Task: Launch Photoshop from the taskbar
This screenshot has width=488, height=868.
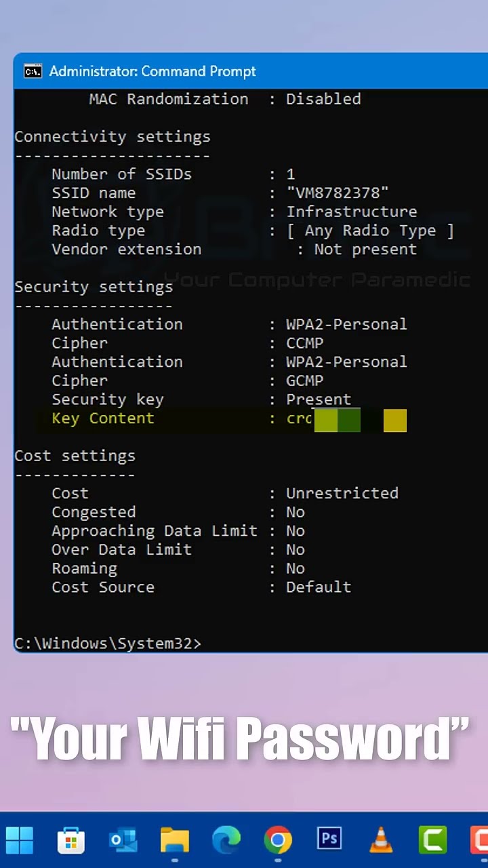Action: click(329, 840)
